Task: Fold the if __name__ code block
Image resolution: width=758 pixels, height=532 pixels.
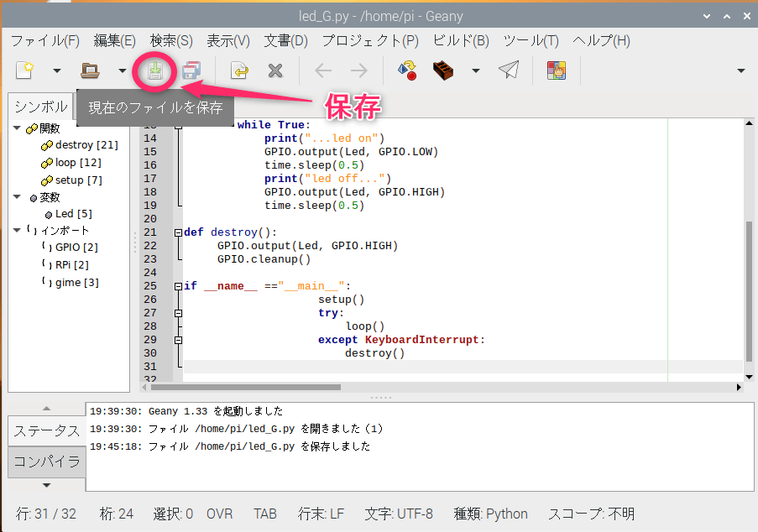Action: coord(178,286)
